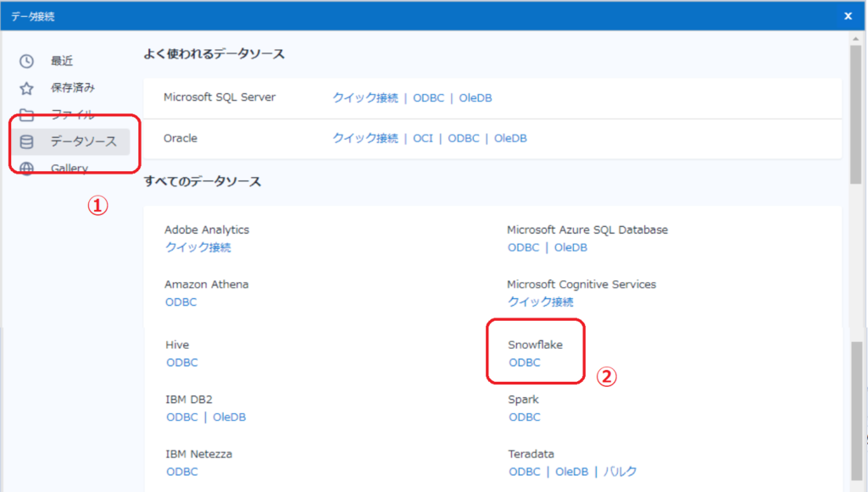
Task: Click the lower vertical scrollbar thumb
Action: pos(856,411)
